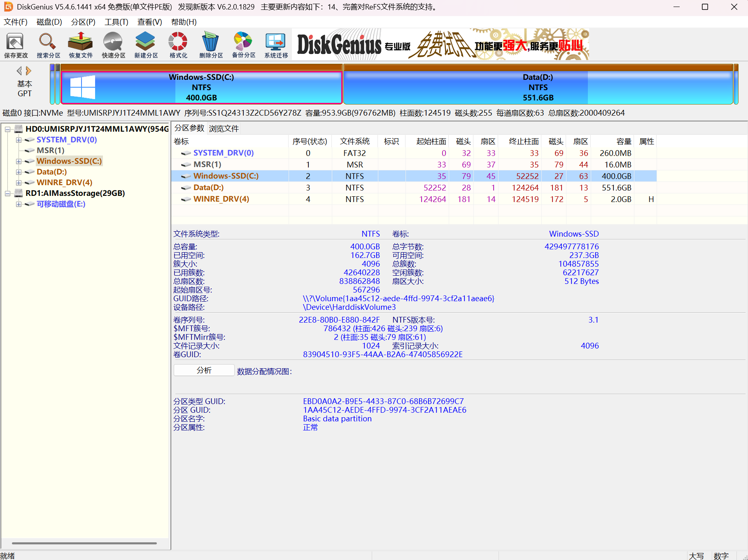Select WINRE_DRV(4) in the disk tree
The height and width of the screenshot is (560, 748).
point(64,183)
